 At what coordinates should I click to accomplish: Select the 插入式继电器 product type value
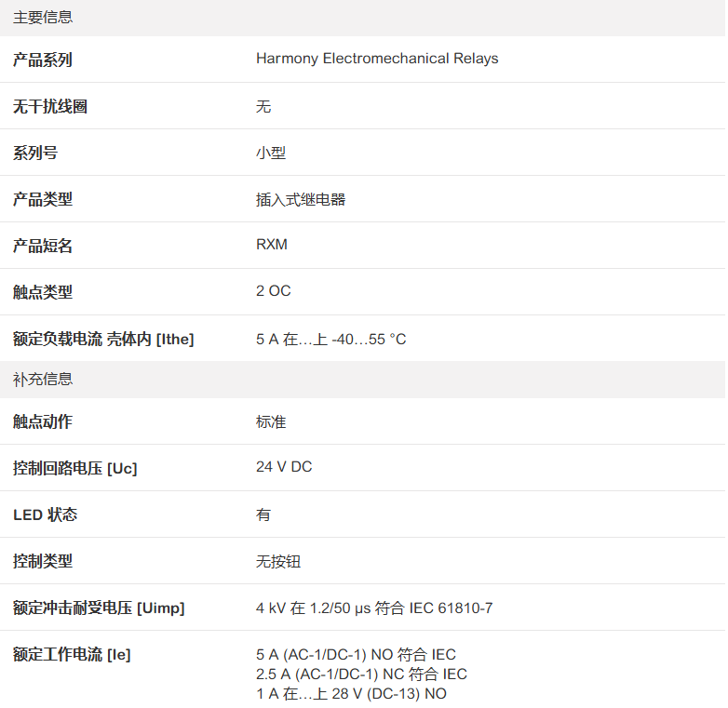pos(301,199)
